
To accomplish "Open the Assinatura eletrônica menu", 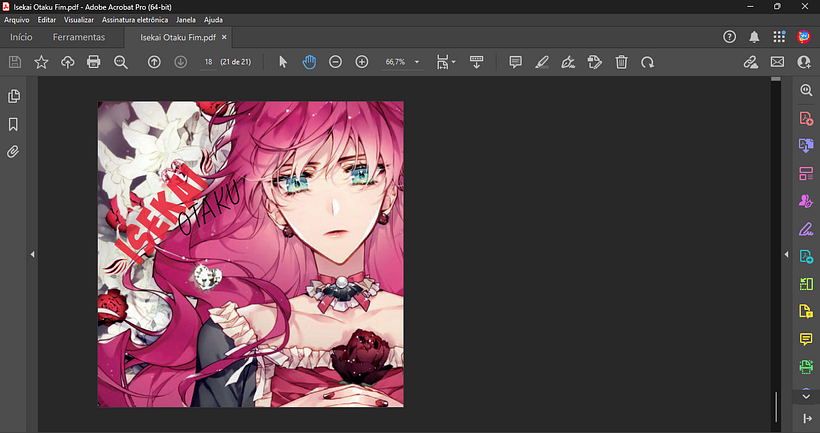I will pyautogui.click(x=135, y=20).
